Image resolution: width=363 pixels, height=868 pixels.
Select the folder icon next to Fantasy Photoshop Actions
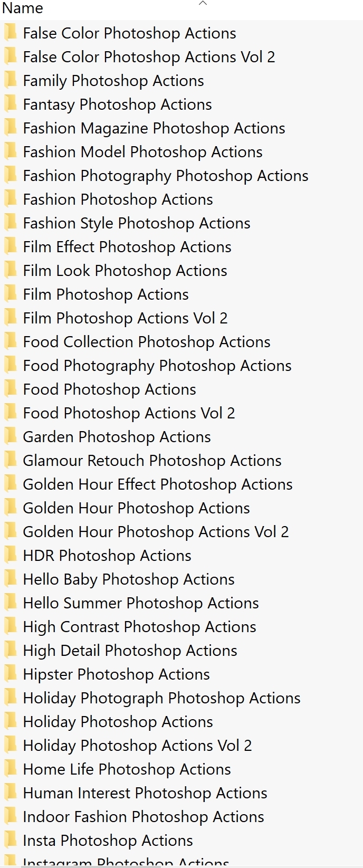click(x=10, y=104)
